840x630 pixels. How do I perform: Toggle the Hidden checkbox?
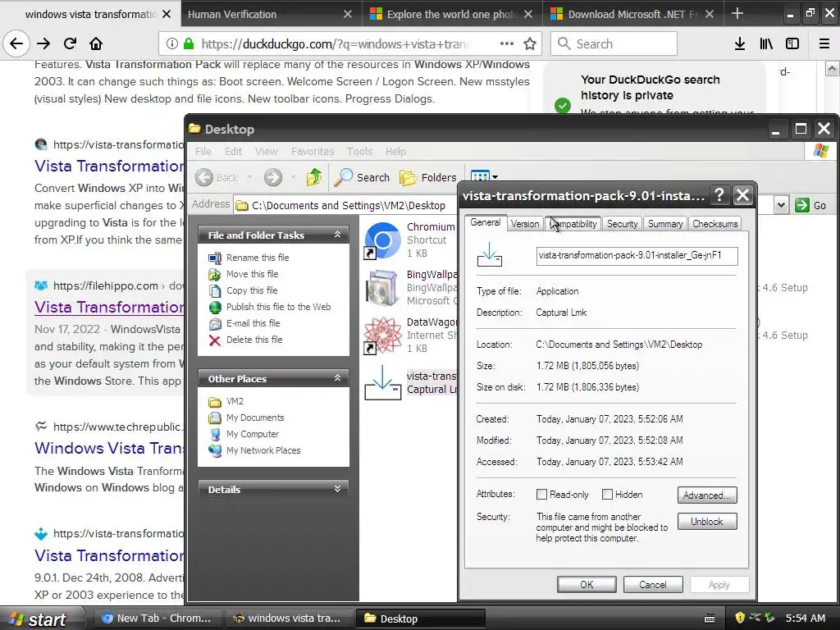pyautogui.click(x=607, y=495)
